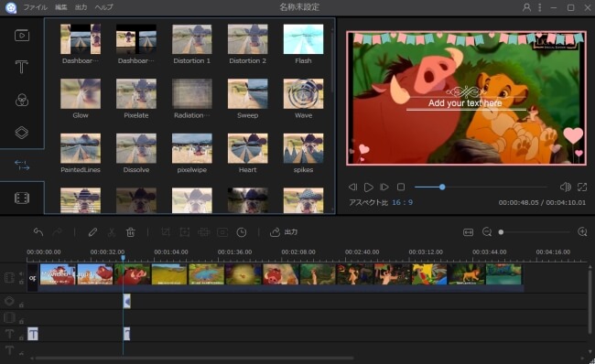595x364 pixels.
Task: Click the timeline zoom out magnifier
Action: pos(487,231)
